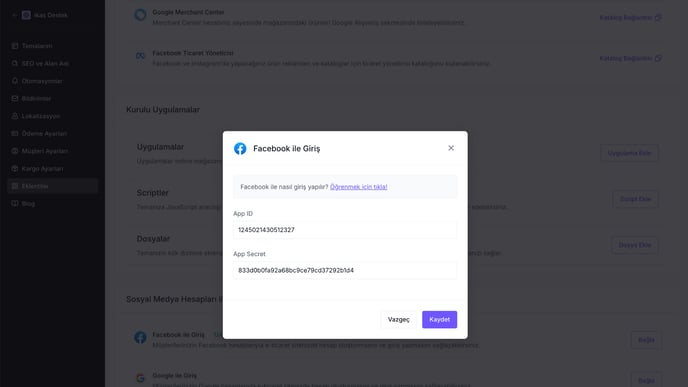688x387 pixels.
Task: Click the back arrow beside ikas Destek
Action: tap(14, 15)
